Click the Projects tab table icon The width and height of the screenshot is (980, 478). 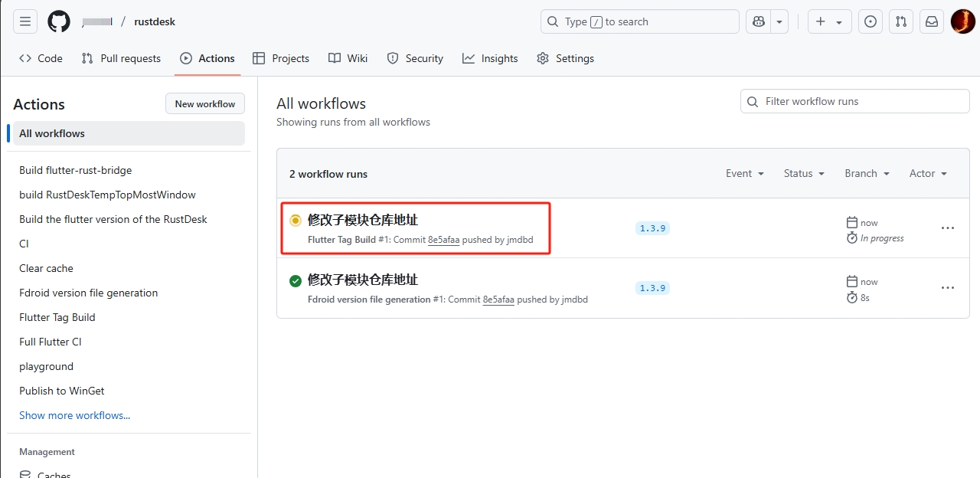pyautogui.click(x=259, y=58)
